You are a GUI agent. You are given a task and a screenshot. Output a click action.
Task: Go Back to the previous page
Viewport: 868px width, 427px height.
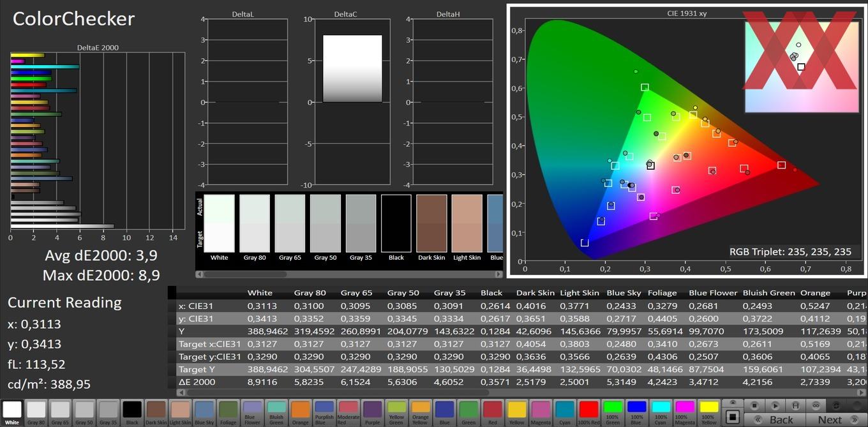tap(774, 419)
